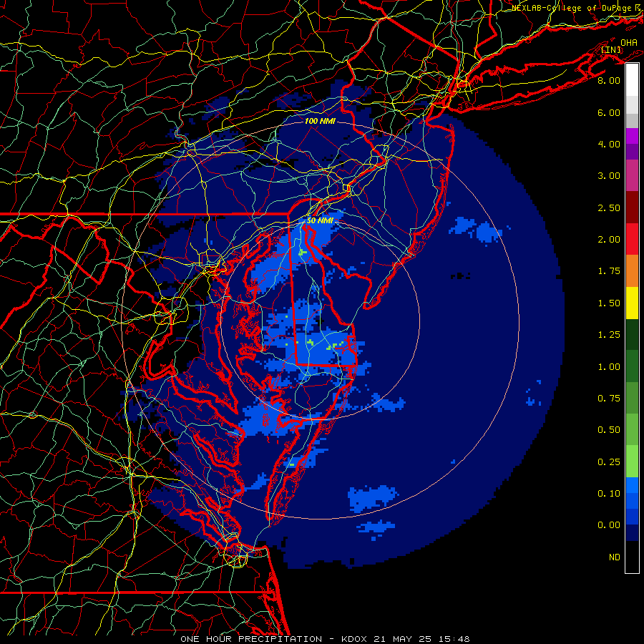The width and height of the screenshot is (644, 644).
Task: Select the black ND swatch in the scale
Action: coord(632,557)
